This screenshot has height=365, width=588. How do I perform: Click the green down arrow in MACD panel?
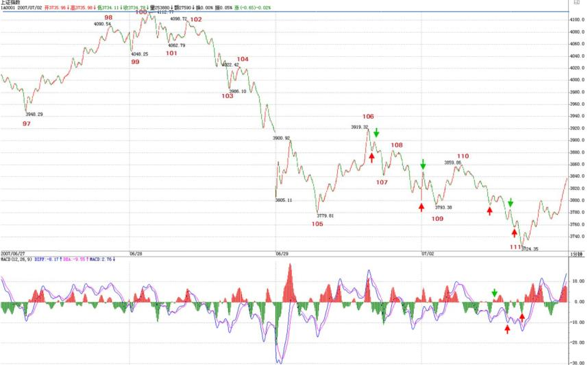coord(494,293)
